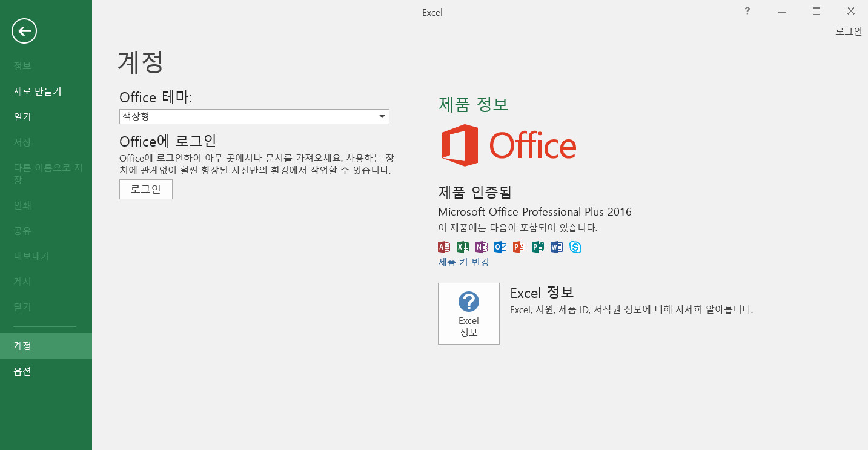Viewport: 868px width, 450px height.
Task: Select 닫기 in the sidebar
Action: [46, 306]
